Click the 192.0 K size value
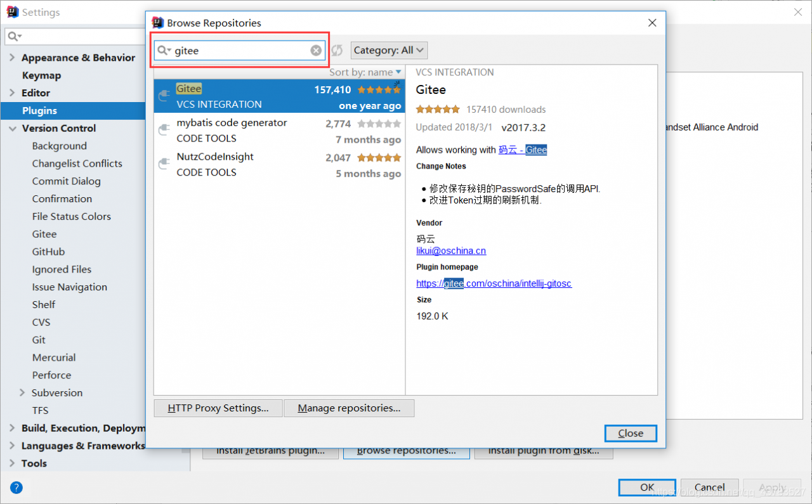The height and width of the screenshot is (504, 812). point(432,316)
